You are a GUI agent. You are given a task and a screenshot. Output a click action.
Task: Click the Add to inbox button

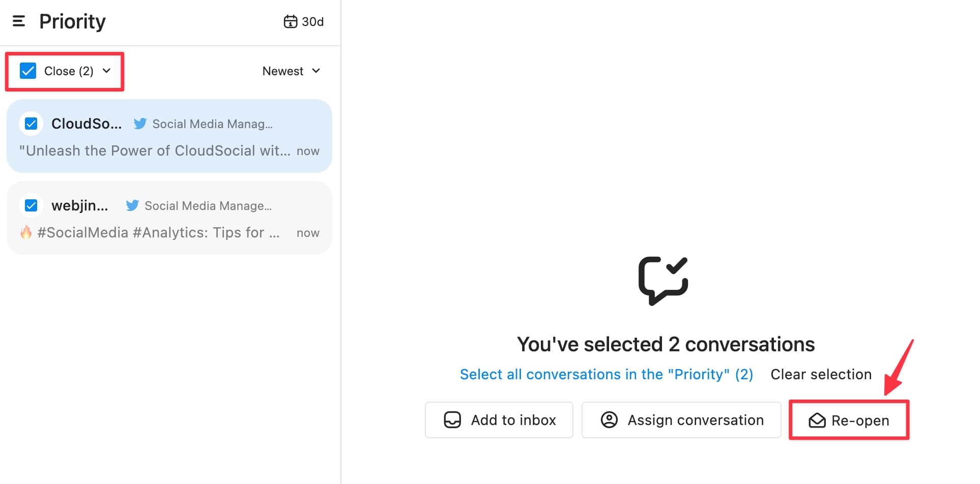[499, 419]
